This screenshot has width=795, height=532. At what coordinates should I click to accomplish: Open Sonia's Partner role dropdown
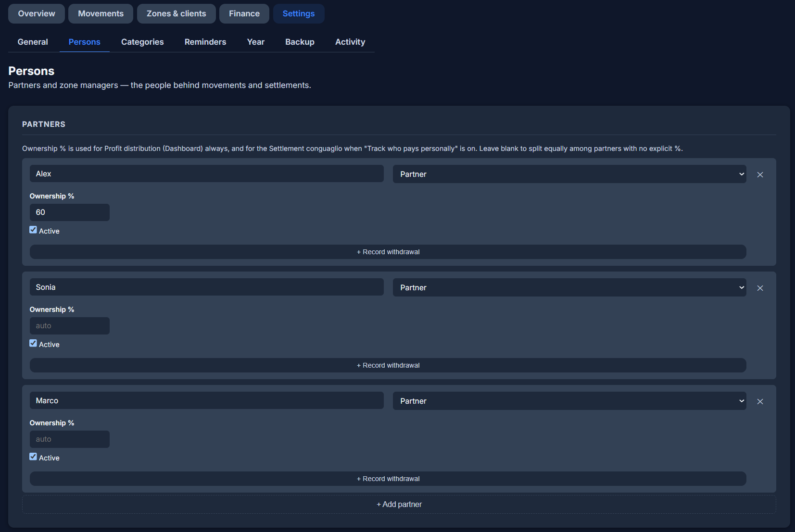coord(569,287)
